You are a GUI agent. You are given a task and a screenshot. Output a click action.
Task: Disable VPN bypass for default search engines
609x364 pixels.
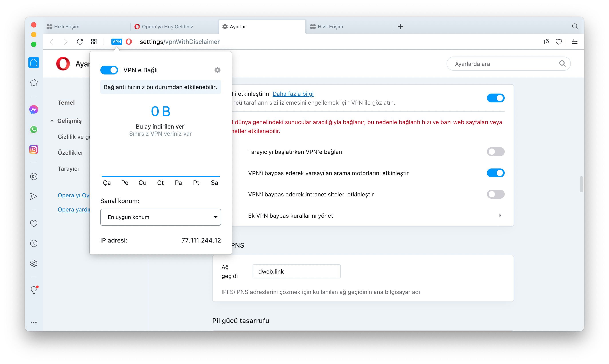(495, 173)
